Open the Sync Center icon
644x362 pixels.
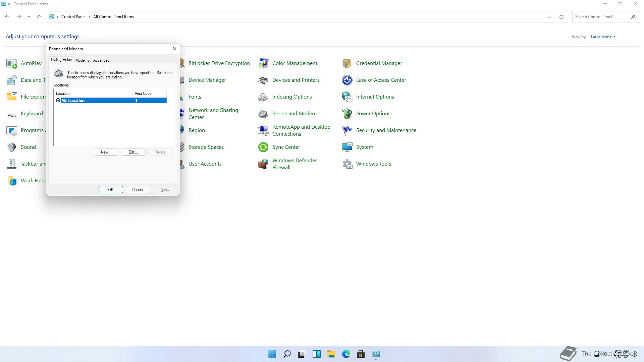tap(263, 147)
